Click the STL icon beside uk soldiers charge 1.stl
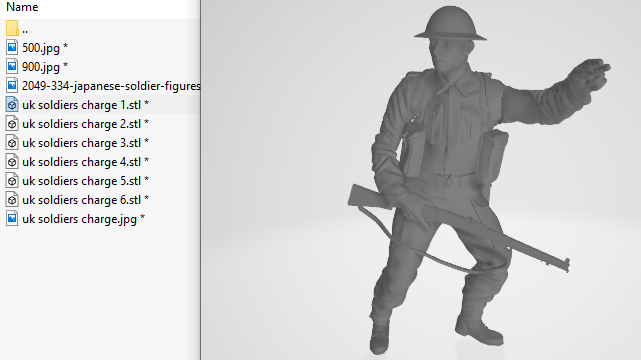Viewport: 641px width, 360px height. [12, 105]
